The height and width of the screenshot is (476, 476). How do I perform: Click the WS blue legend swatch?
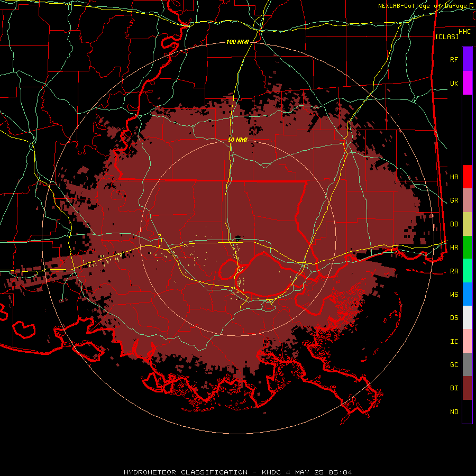[467, 294]
